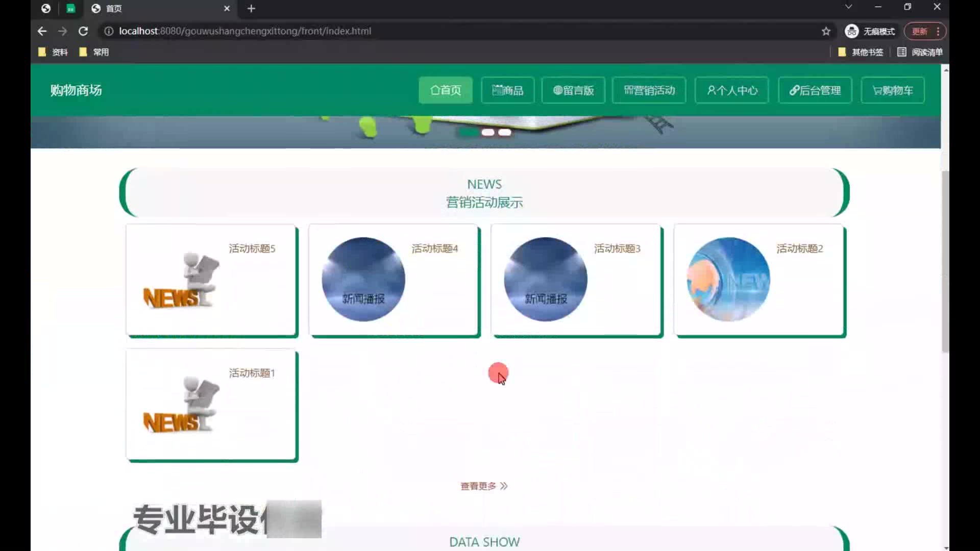This screenshot has height=551, width=980.
Task: Click the site info icon in address bar
Action: tap(109, 31)
